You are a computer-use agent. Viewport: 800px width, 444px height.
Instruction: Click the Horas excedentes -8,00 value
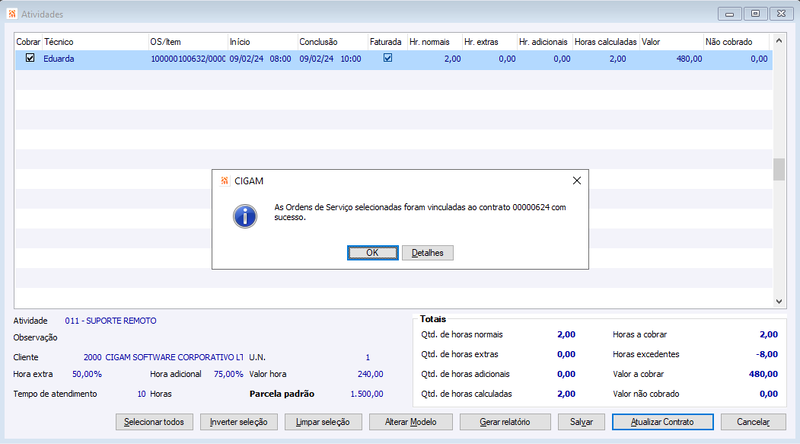[x=767, y=354]
